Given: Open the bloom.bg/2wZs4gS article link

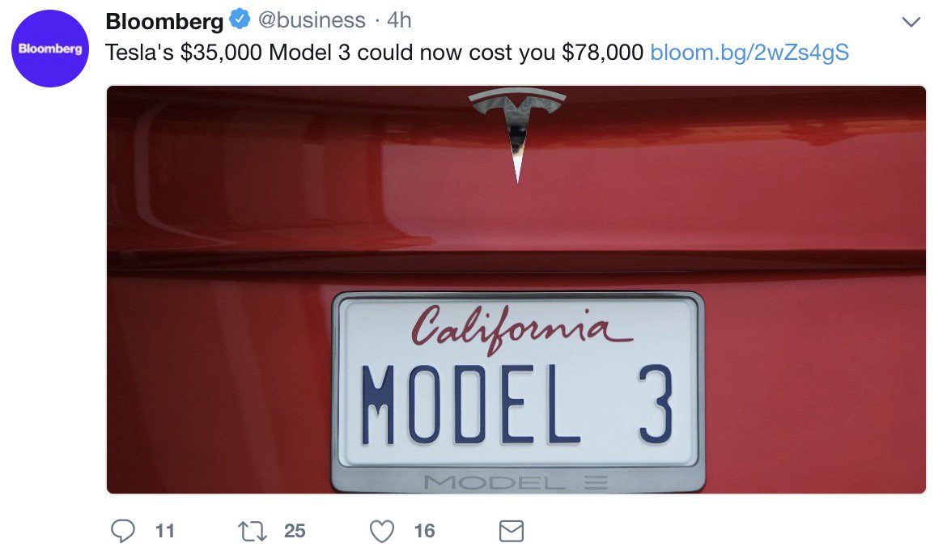Looking at the screenshot, I should tap(749, 53).
